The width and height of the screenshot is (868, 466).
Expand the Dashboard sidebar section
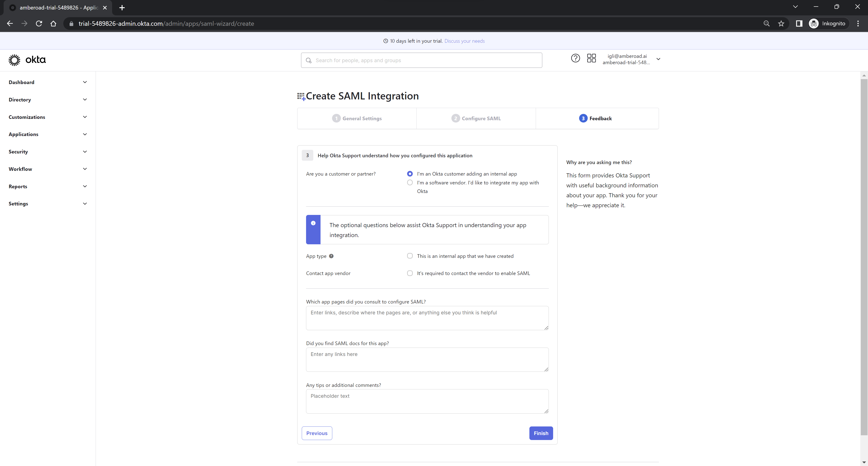point(48,82)
